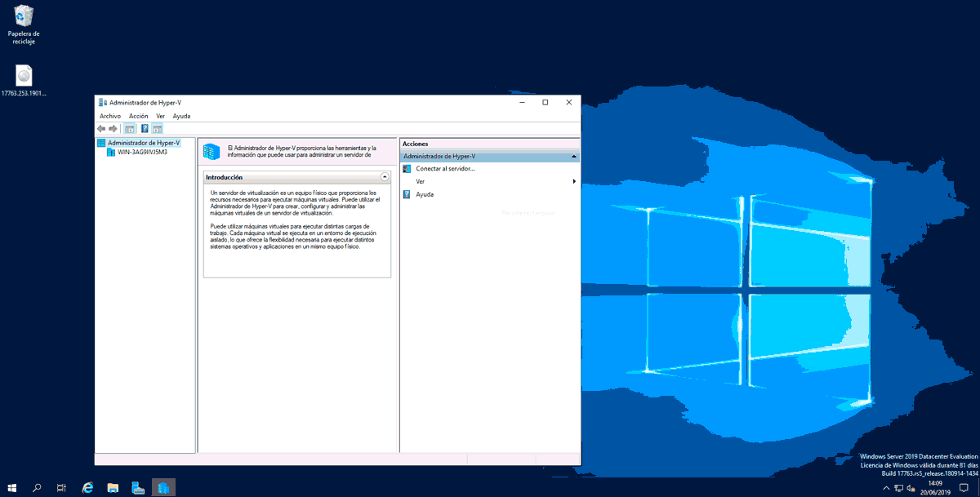Close the Hyper-V Manager window

pyautogui.click(x=569, y=103)
